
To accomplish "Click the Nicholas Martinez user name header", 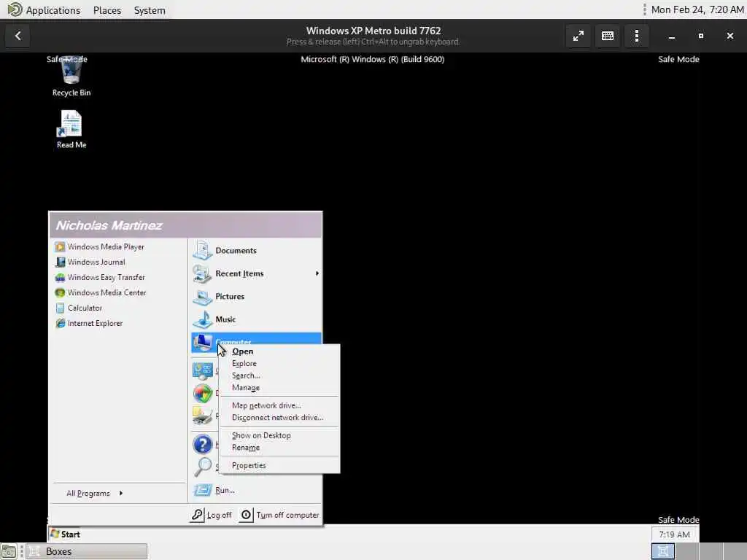I will 109,226.
